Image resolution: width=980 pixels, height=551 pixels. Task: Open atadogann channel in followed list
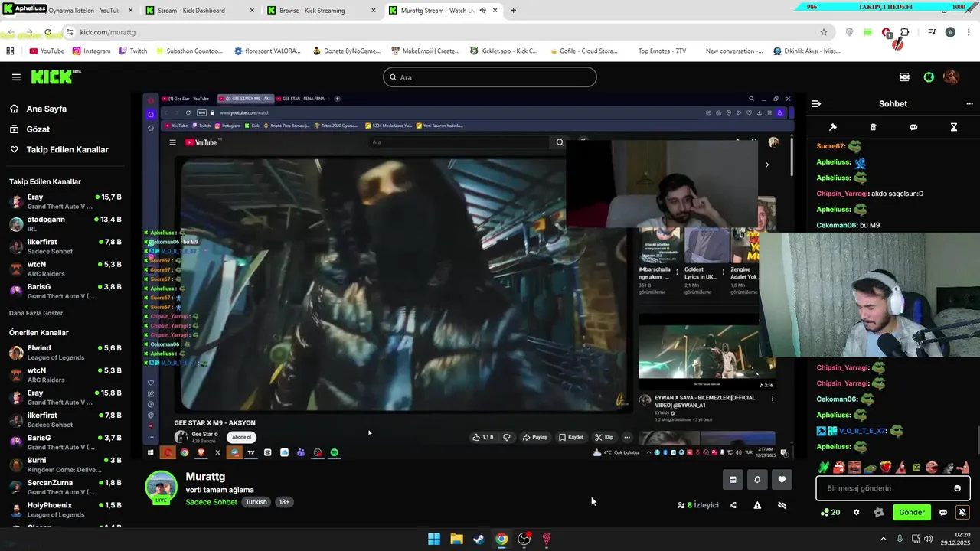tap(65, 223)
